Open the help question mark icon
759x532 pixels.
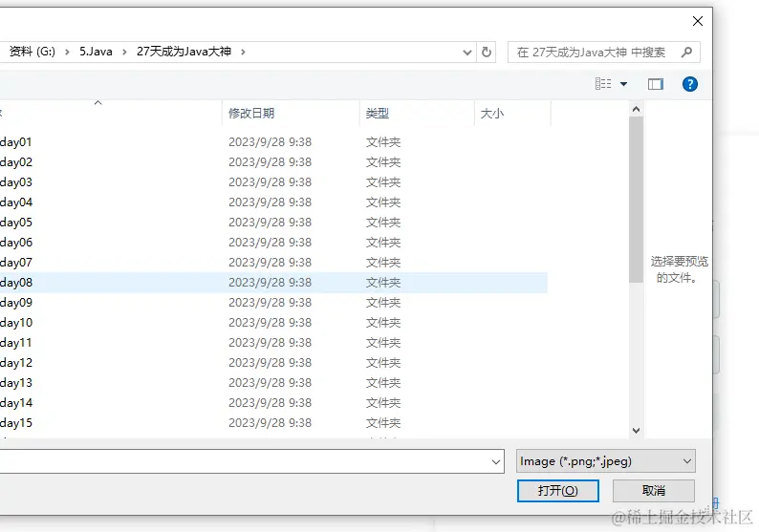[690, 84]
